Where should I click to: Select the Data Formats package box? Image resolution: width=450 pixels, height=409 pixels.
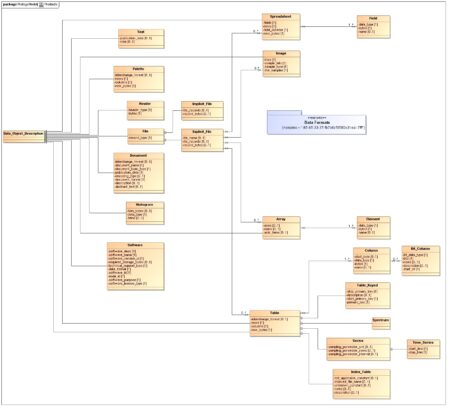pyautogui.click(x=317, y=123)
